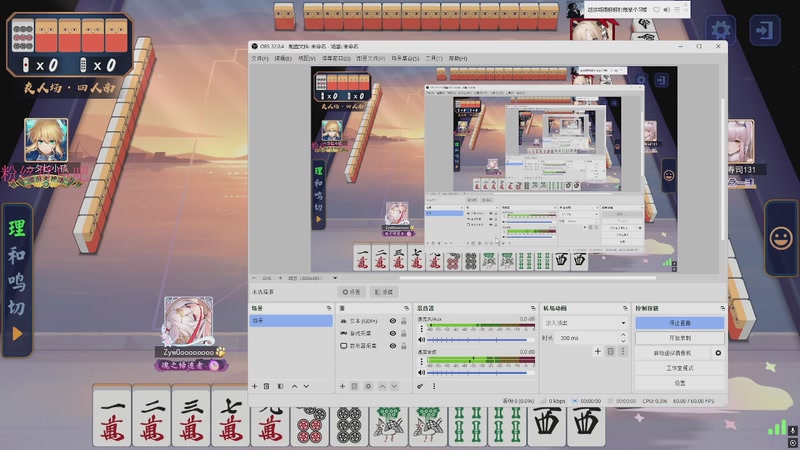Pop out the Controls dock
Viewport: 800px width, 450px height.
click(x=722, y=308)
